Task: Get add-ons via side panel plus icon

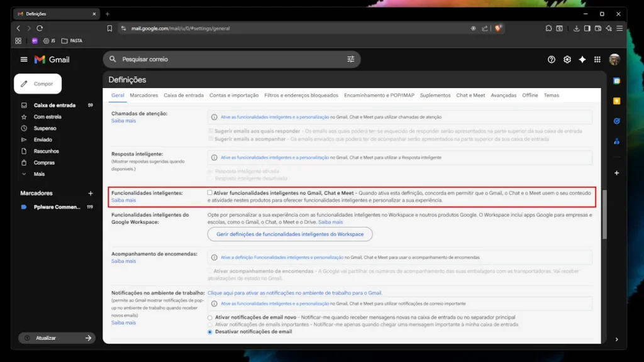Action: tap(616, 173)
